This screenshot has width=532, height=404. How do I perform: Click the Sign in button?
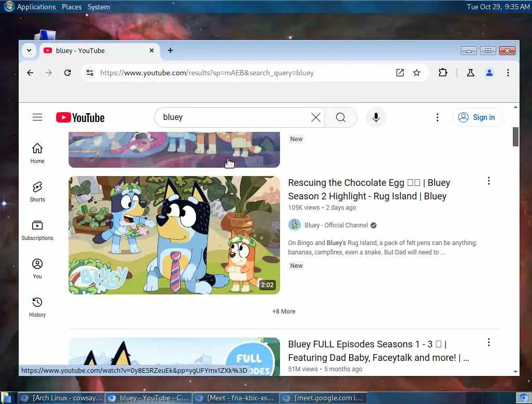(477, 117)
